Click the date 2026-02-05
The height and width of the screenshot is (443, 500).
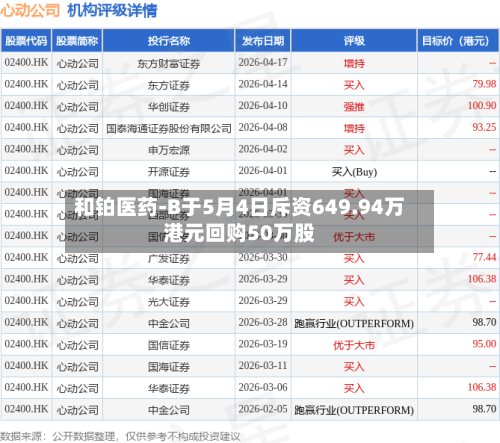click(x=263, y=409)
